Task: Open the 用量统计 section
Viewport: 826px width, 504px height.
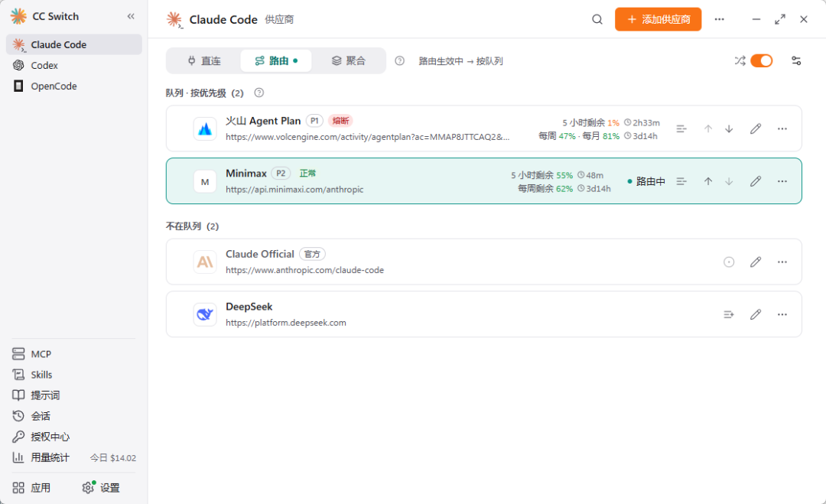Action: 74,457
